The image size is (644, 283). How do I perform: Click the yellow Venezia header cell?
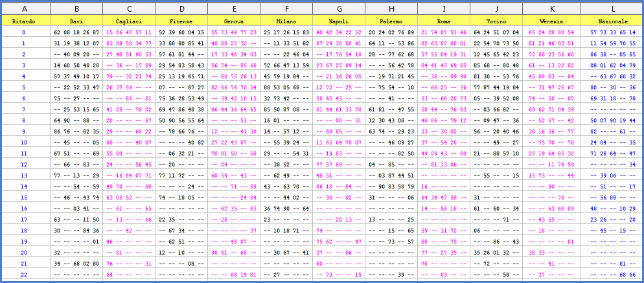(x=551, y=21)
